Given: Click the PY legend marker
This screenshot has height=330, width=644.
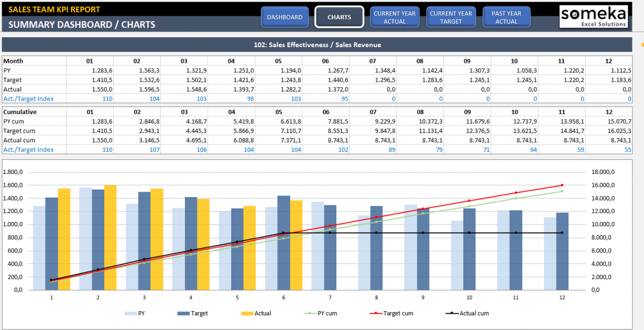Looking at the screenshot, I should pos(130,313).
